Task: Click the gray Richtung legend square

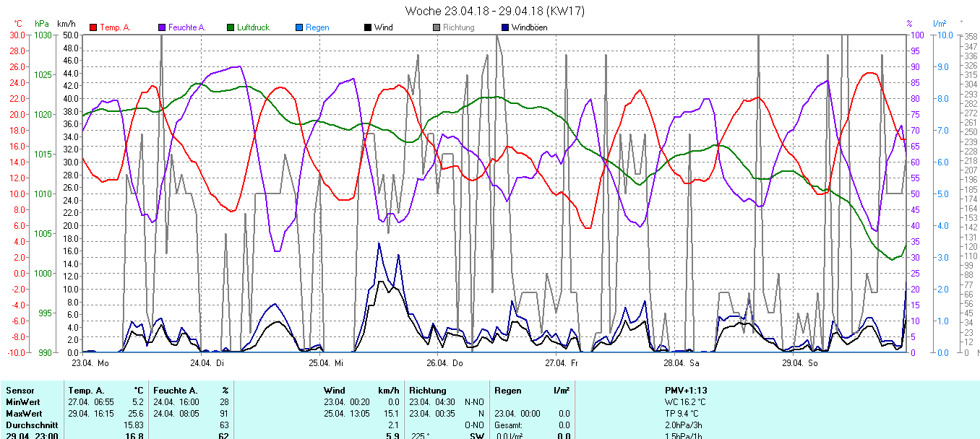Action: coord(437,27)
